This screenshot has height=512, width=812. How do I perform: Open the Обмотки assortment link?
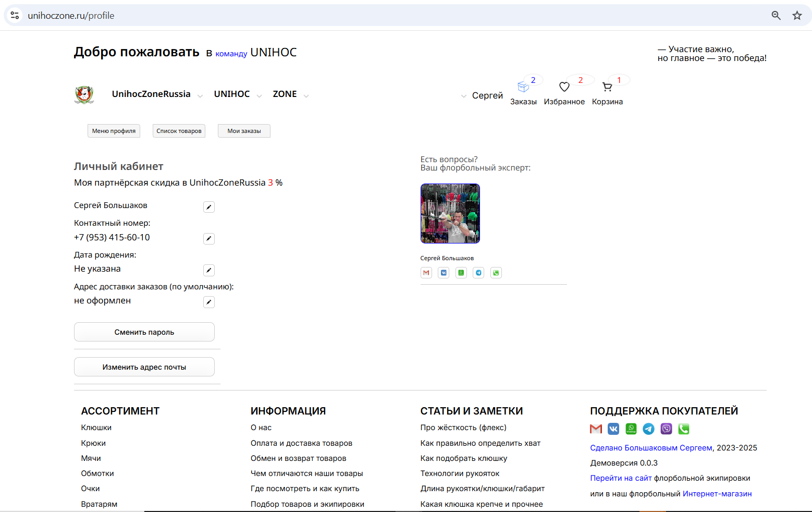click(x=97, y=473)
